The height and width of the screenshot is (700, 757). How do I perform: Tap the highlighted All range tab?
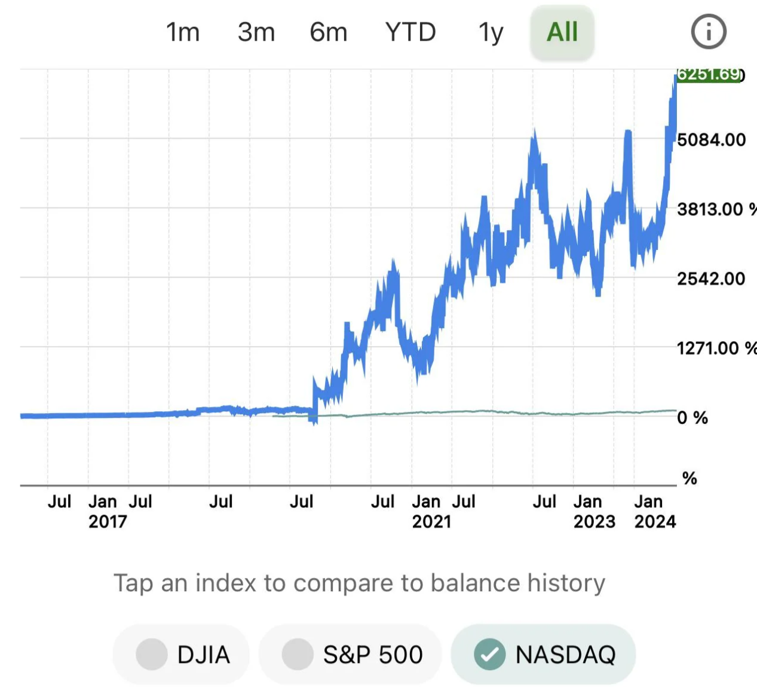click(562, 32)
